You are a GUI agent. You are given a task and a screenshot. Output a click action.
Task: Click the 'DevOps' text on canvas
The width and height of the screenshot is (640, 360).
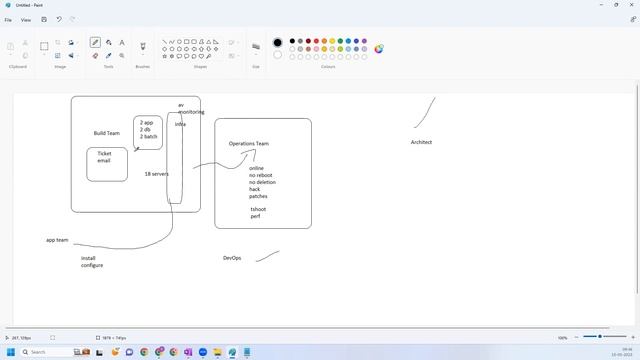coord(232,258)
